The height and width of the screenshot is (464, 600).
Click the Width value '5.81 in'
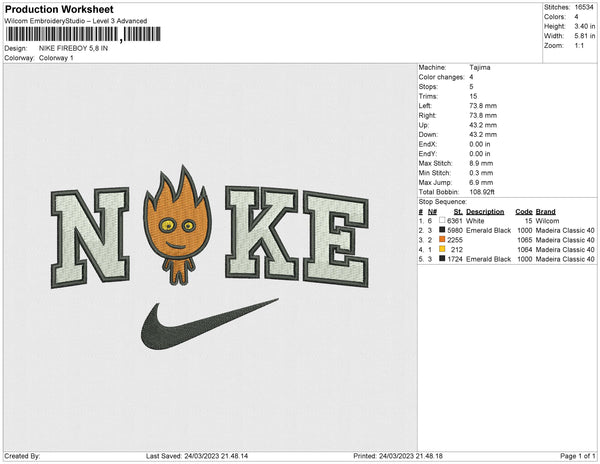pyautogui.click(x=585, y=36)
